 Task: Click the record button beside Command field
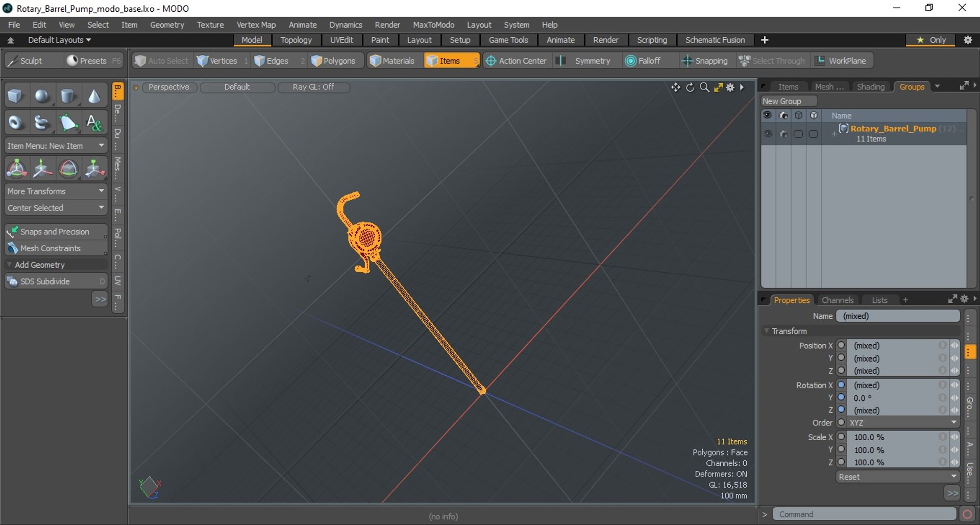click(x=967, y=514)
